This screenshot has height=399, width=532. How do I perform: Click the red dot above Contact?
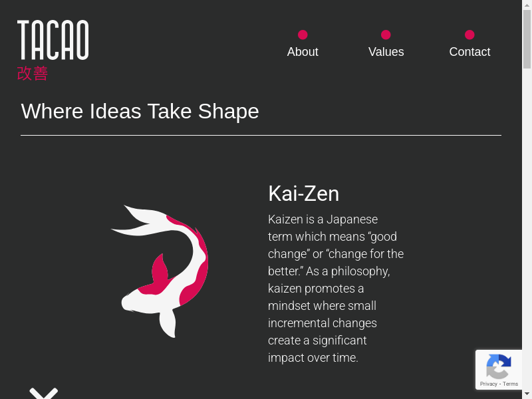coord(469,35)
